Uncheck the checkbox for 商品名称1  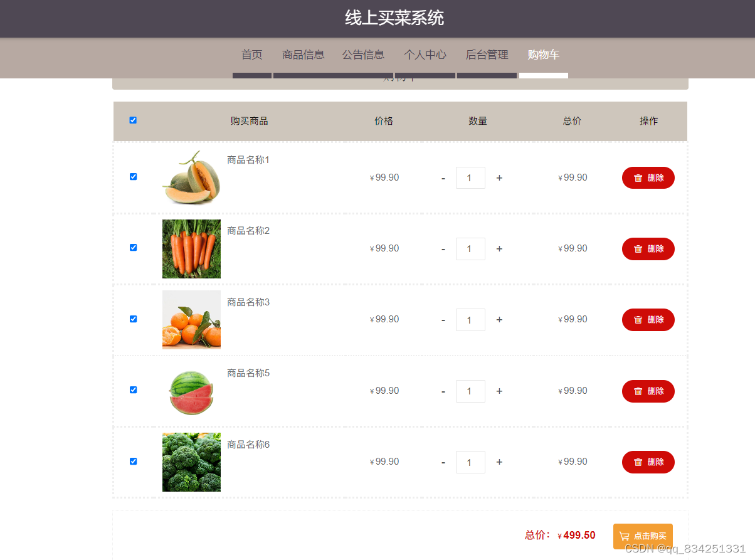(x=133, y=177)
